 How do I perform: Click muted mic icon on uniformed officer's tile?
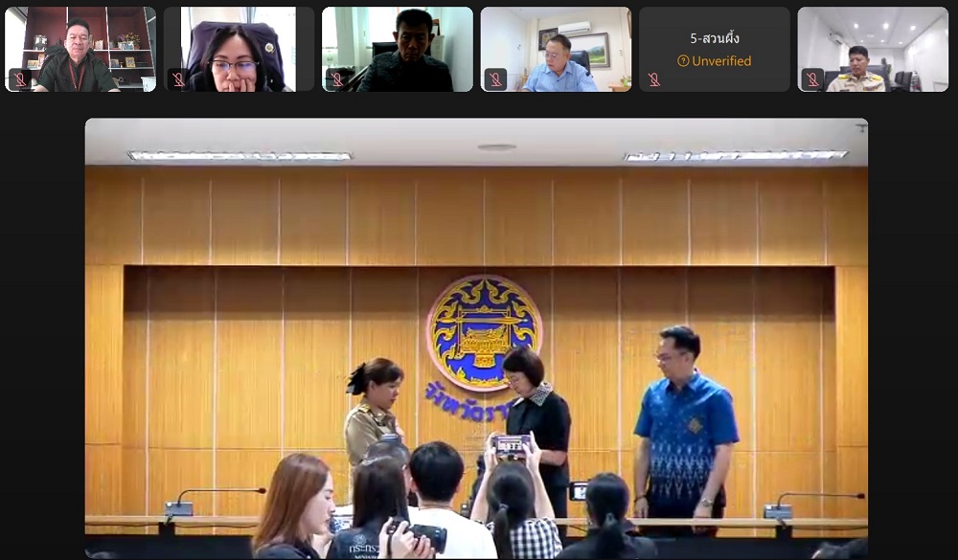(812, 79)
